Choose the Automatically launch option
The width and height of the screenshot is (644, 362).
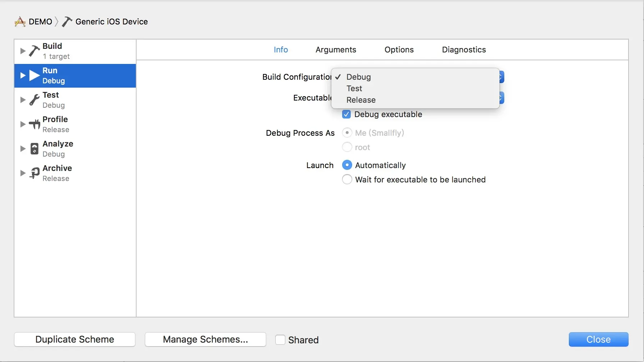click(x=347, y=165)
